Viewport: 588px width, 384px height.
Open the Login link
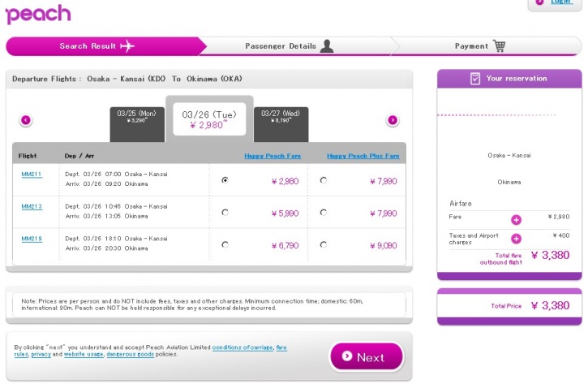point(561,2)
